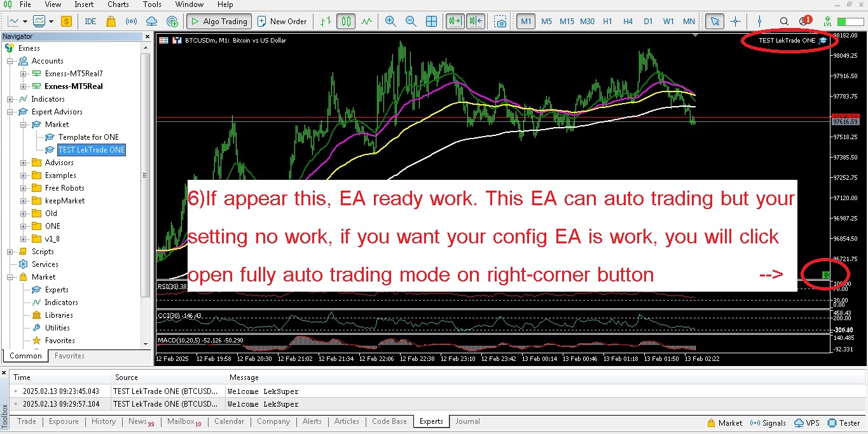Expand the Scripts node
This screenshot has width=868, height=434.
tap(10, 252)
